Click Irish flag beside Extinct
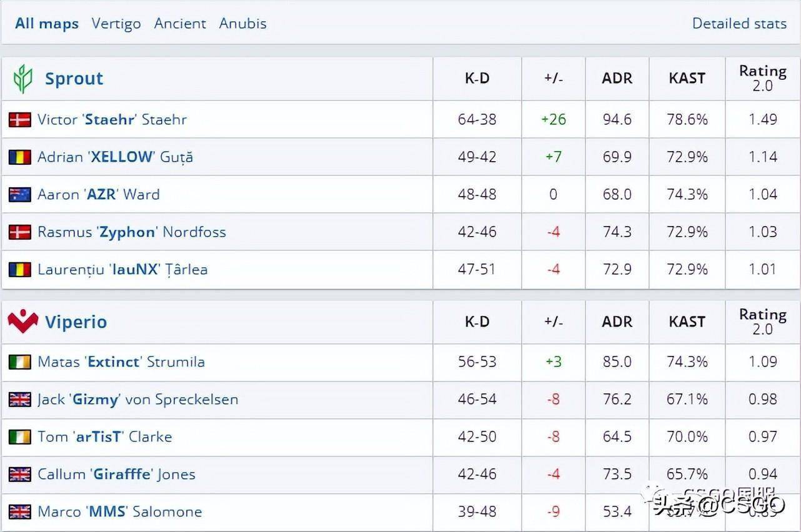 coord(20,362)
